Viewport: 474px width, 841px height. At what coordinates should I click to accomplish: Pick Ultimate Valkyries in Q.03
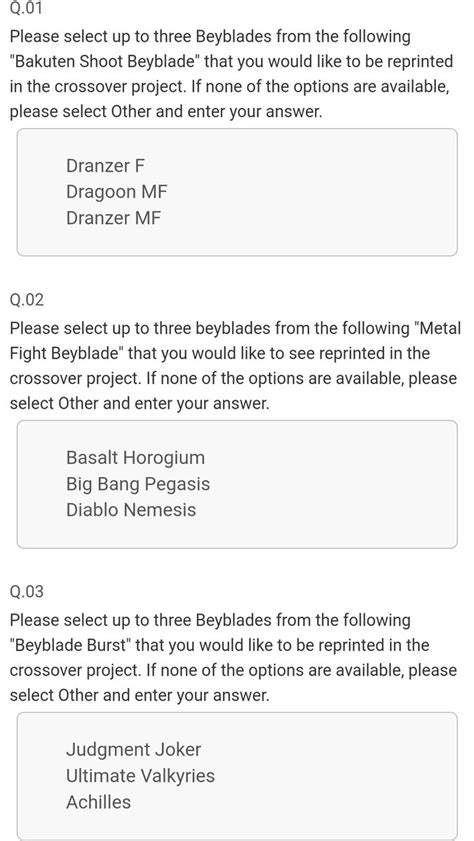click(x=140, y=776)
